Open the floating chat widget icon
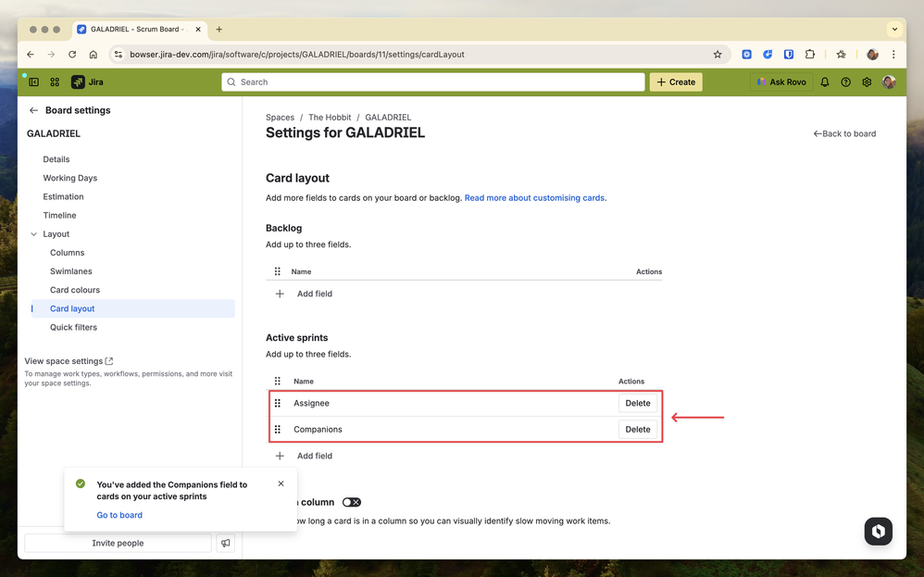 (878, 531)
